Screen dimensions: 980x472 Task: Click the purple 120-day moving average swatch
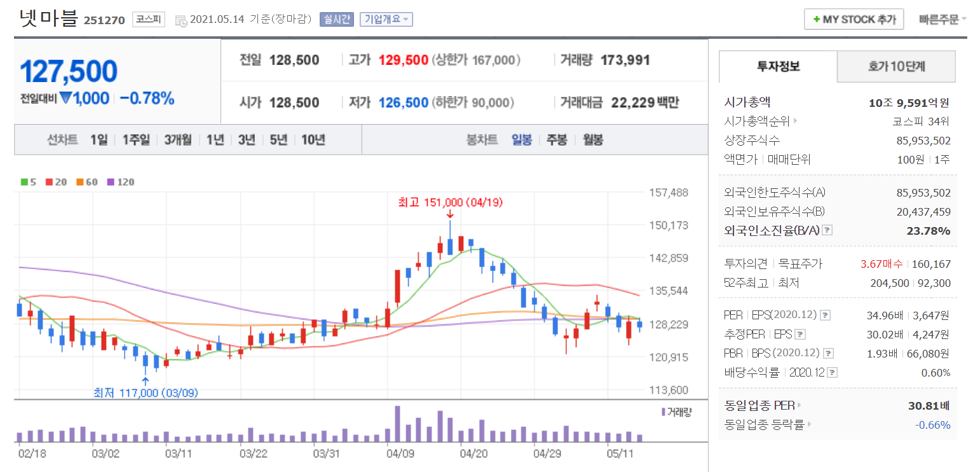pos(111,182)
